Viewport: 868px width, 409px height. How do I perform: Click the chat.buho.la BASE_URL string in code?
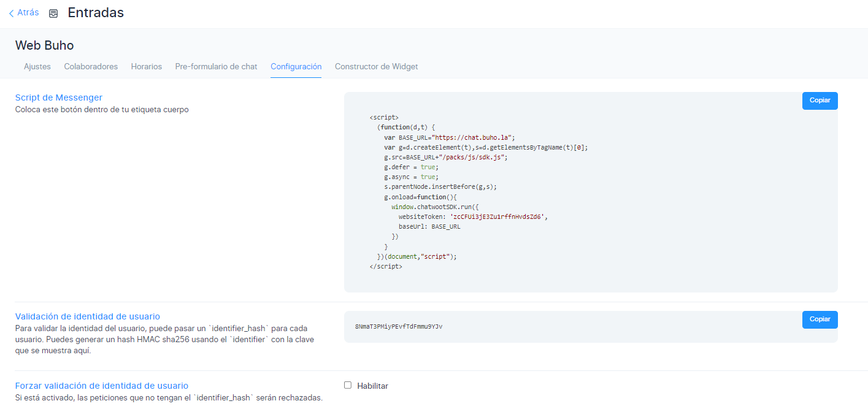point(473,137)
